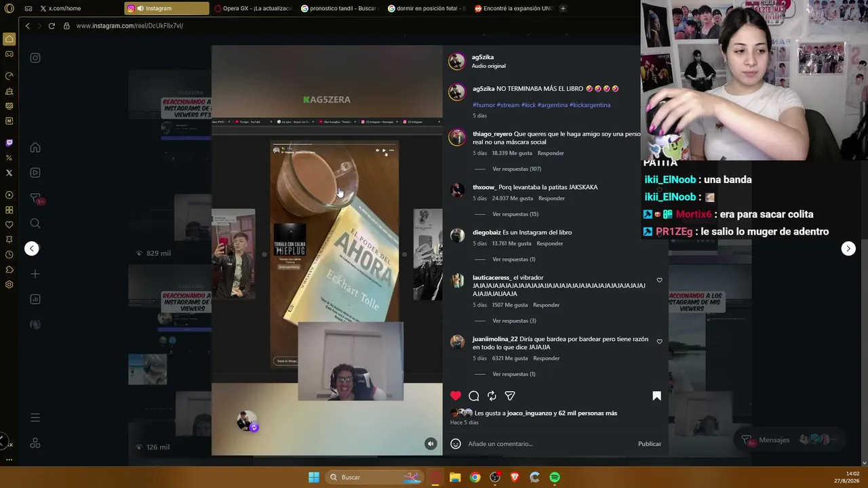The height and width of the screenshot is (488, 868).
Task: Open the pronostico tandil Google tab
Action: [x=340, y=9]
